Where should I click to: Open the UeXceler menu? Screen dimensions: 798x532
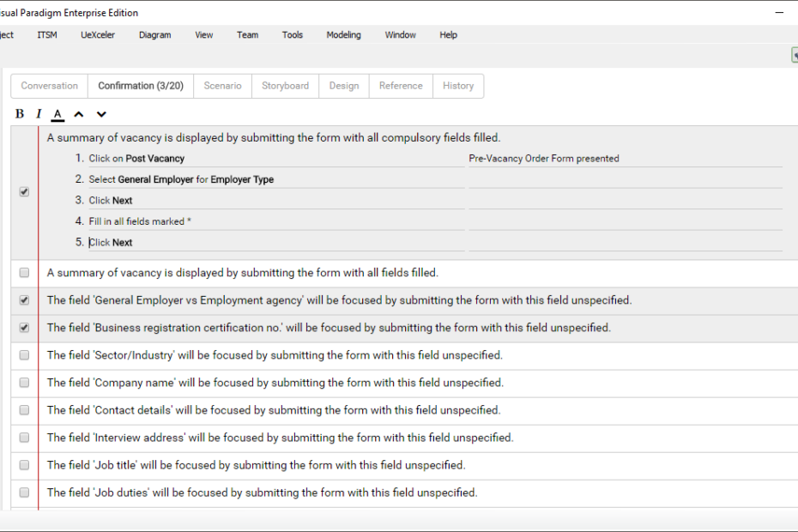pyautogui.click(x=98, y=35)
